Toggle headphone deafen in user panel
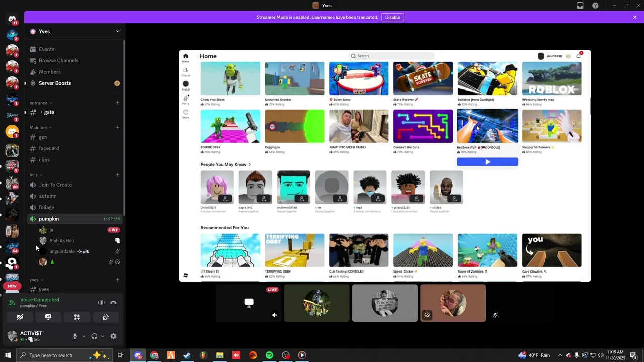 click(94, 336)
